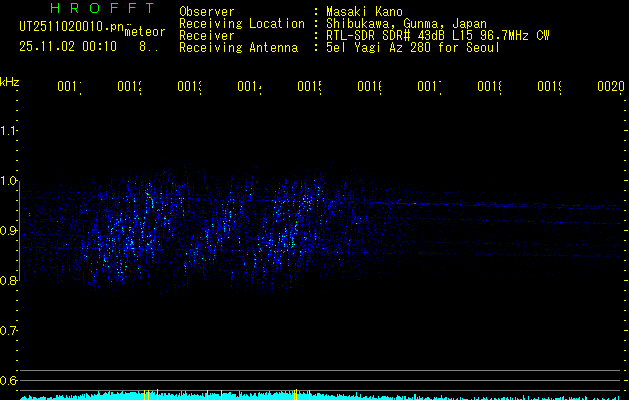The width and height of the screenshot is (629, 400).
Task: Click the 0.6 kHz axis tick
Action: pos(10,380)
